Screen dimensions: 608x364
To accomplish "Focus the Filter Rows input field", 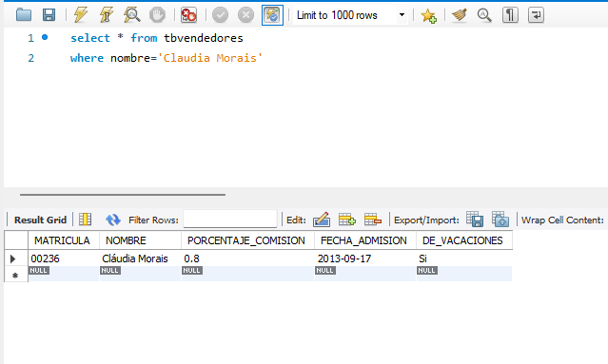I will [230, 220].
